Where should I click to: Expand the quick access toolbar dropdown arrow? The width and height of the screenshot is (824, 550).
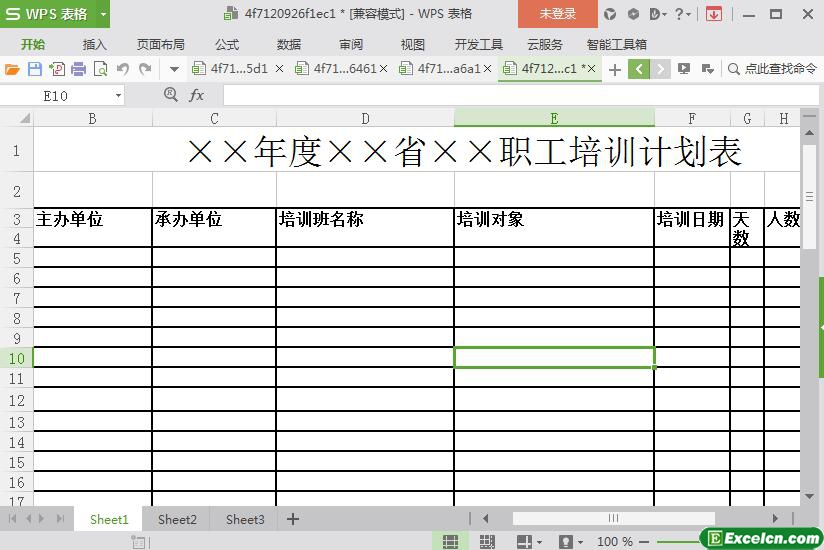[174, 69]
